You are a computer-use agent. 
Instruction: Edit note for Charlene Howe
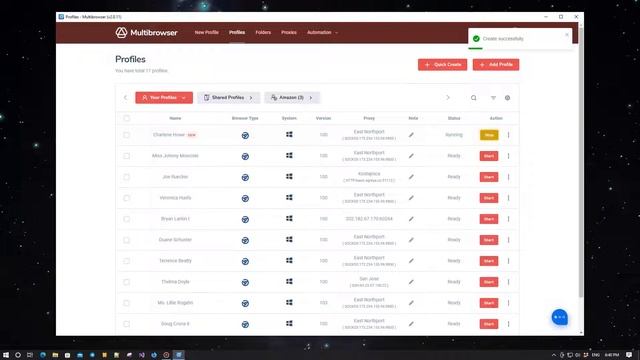tap(411, 135)
